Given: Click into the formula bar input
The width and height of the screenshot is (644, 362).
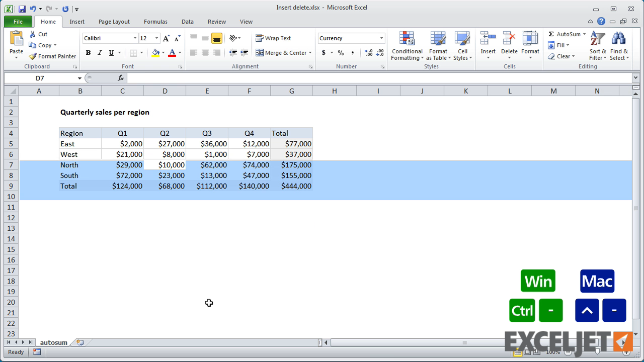Looking at the screenshot, I should [x=379, y=78].
